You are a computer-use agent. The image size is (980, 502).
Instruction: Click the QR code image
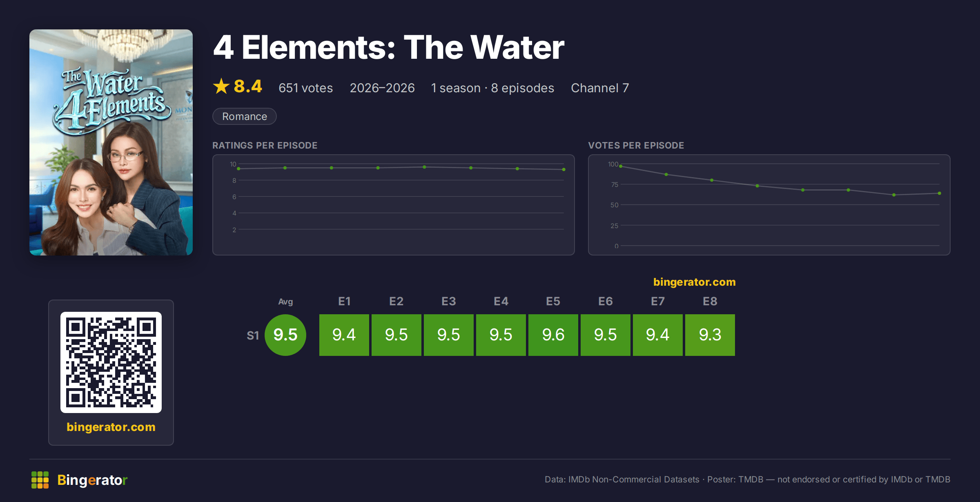[x=111, y=362]
